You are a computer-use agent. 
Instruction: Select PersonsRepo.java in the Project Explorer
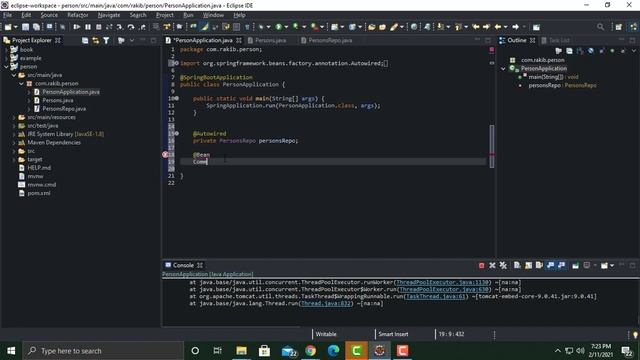[64, 109]
